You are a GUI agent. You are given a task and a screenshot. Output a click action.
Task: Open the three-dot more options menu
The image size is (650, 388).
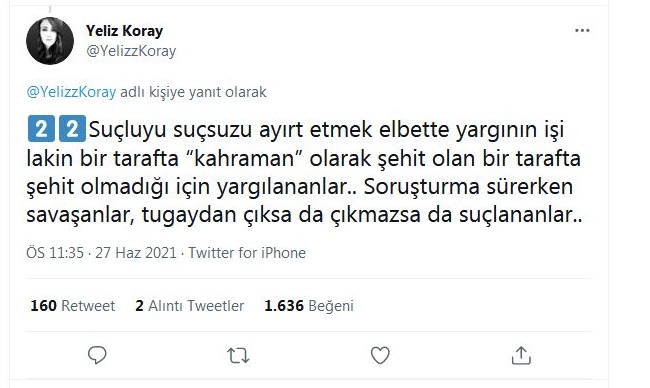point(582,31)
